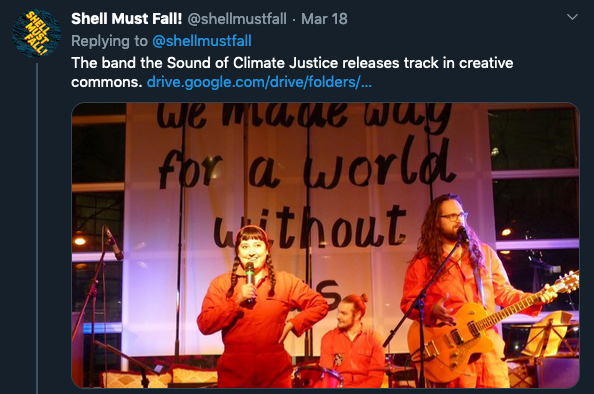This screenshot has width=594, height=394.
Task: Click the singer holding the green microphone
Action: tap(257, 309)
